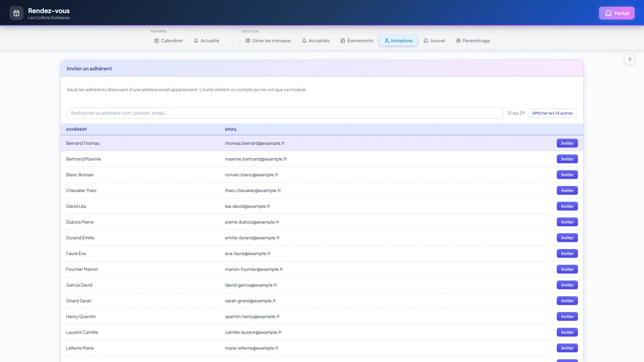Invite Dubois Pierre
This screenshot has height=362, width=644.
pos(567,222)
